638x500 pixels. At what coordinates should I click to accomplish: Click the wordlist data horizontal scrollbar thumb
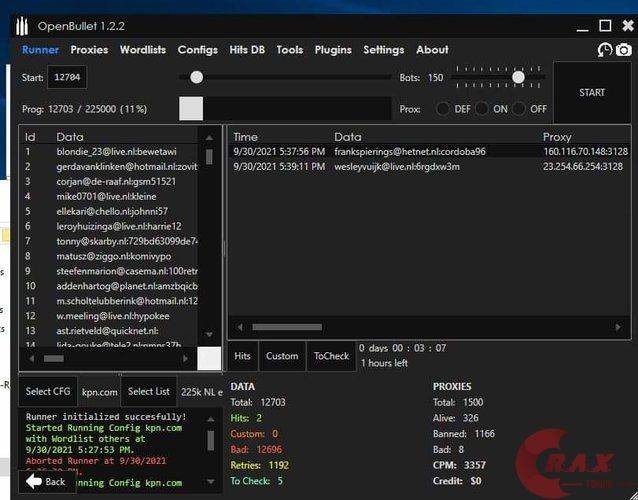(54, 358)
